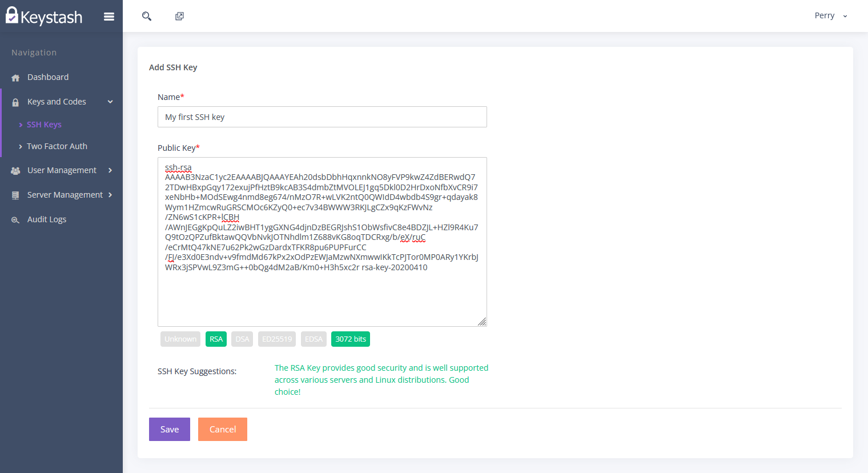Click the 'Navigation' sidebar heading
The width and height of the screenshot is (868, 473).
[34, 53]
